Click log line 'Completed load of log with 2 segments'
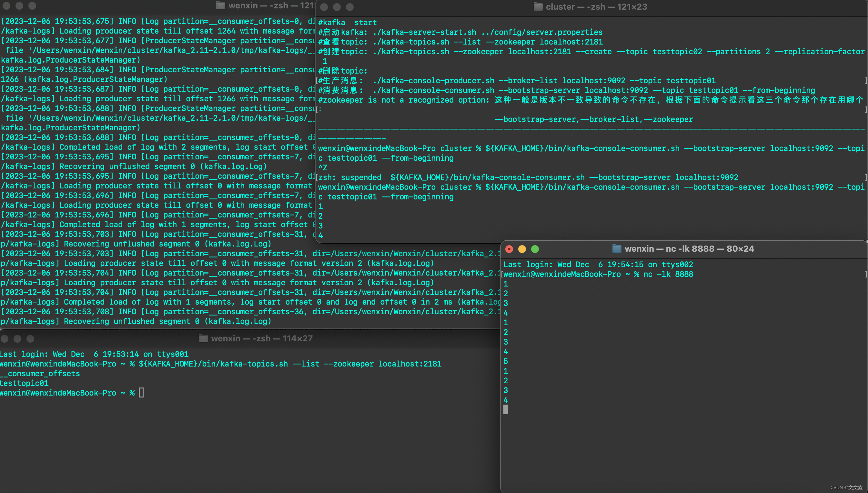 coord(157,147)
